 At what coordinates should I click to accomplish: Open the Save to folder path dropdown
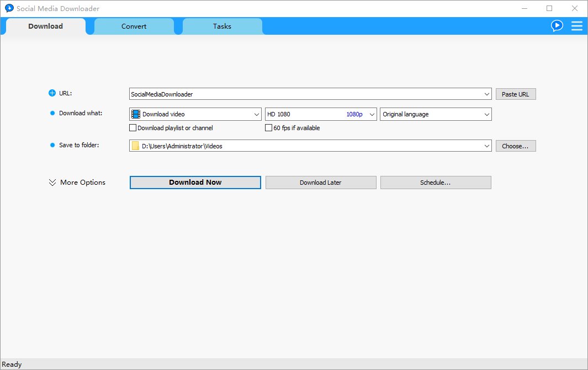point(487,146)
